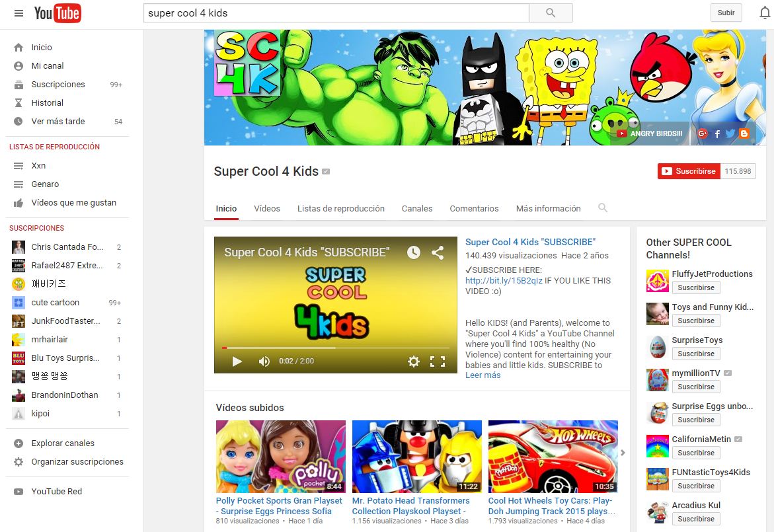Click the Mi canal avatar icon
This screenshot has width=774, height=532.
tap(19, 65)
